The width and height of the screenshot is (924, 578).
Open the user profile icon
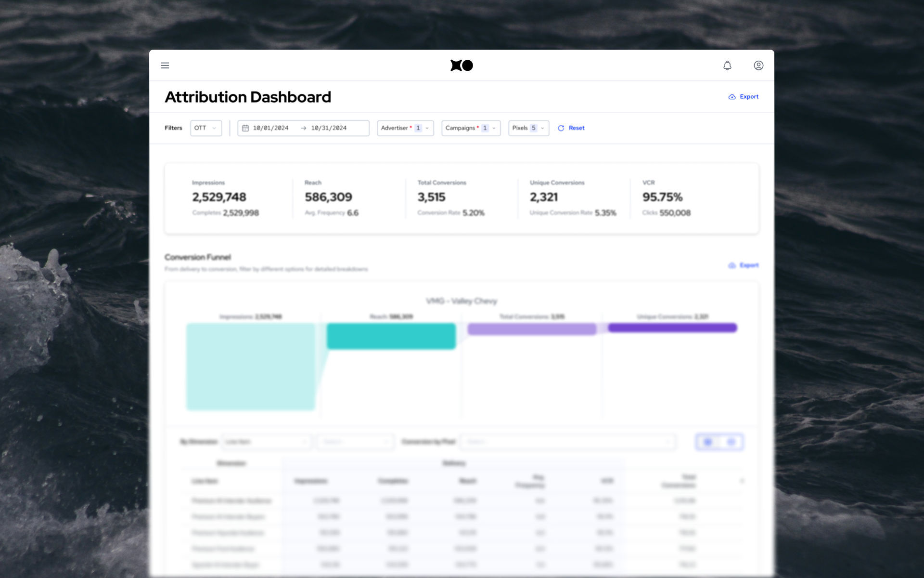coord(758,66)
